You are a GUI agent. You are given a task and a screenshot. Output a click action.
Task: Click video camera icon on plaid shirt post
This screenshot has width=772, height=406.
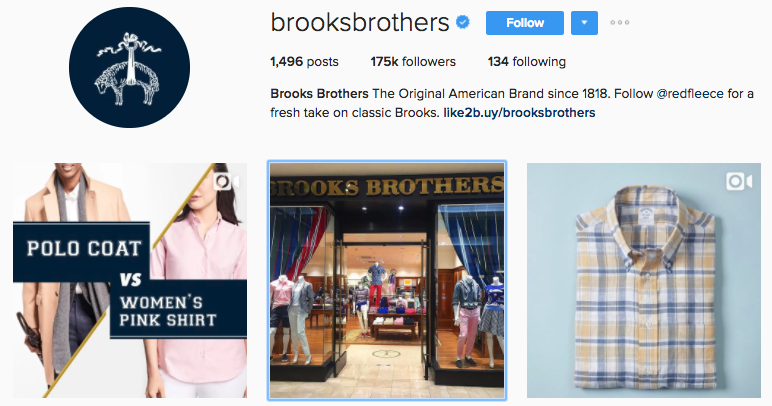[739, 181]
